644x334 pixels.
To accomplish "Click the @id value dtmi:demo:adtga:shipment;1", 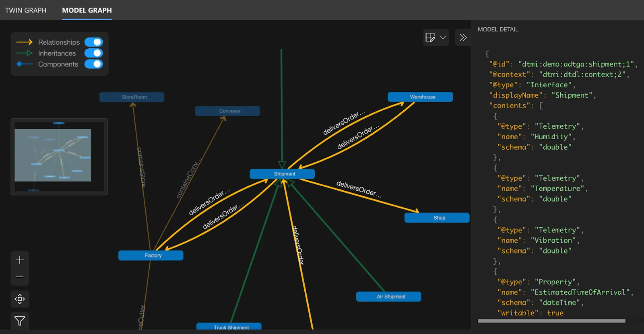I will [x=576, y=64].
